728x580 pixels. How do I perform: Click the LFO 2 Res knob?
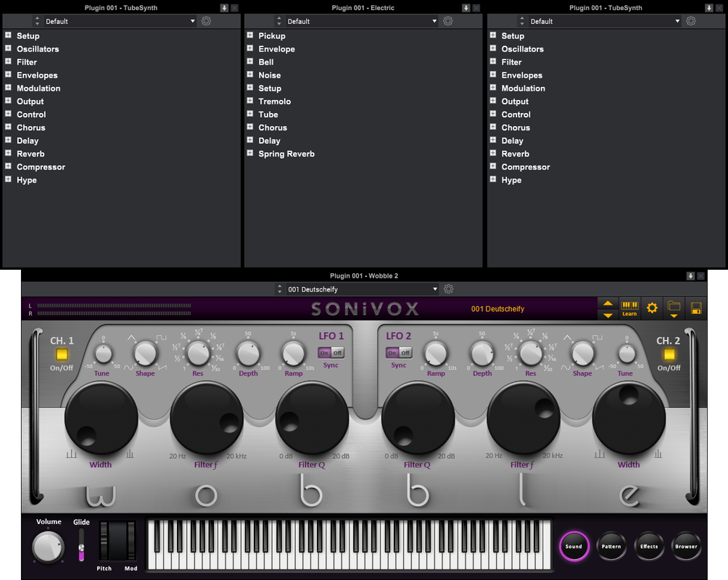(531, 354)
